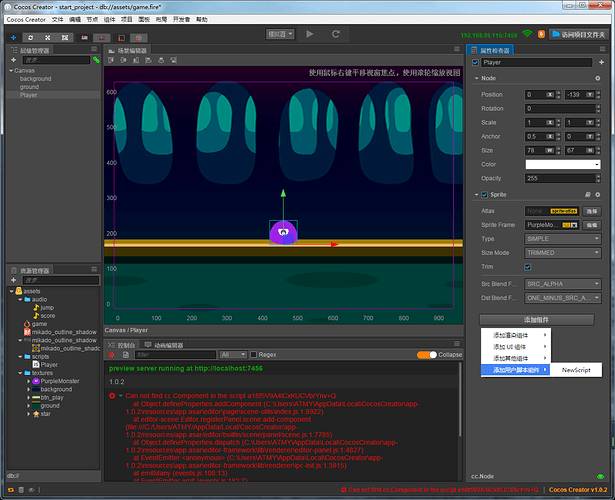Screen dimensions: 615x500
Task: Click the orange icon next to the wifi indicator
Action: tap(541, 34)
